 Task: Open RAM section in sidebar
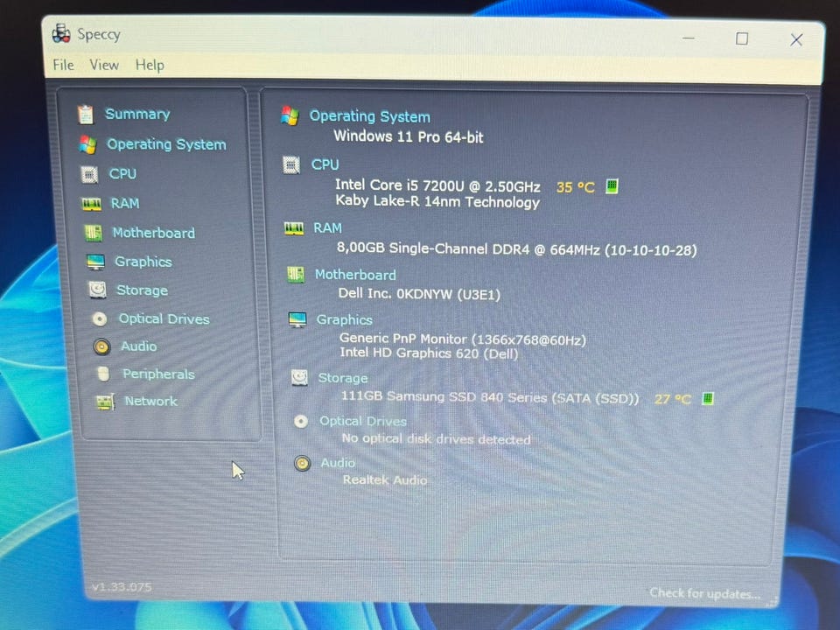pos(125,204)
